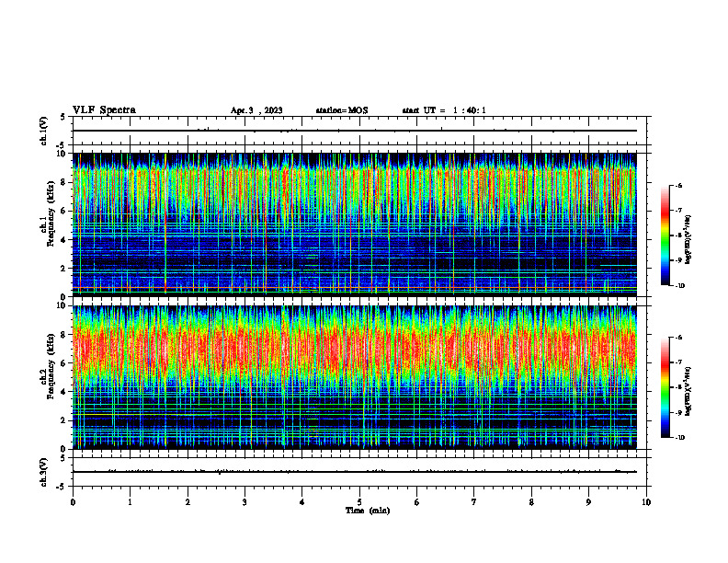This screenshot has height=563, width=728.
Task: Click the ch.3 voltage waveform trace
Action: click(x=355, y=472)
